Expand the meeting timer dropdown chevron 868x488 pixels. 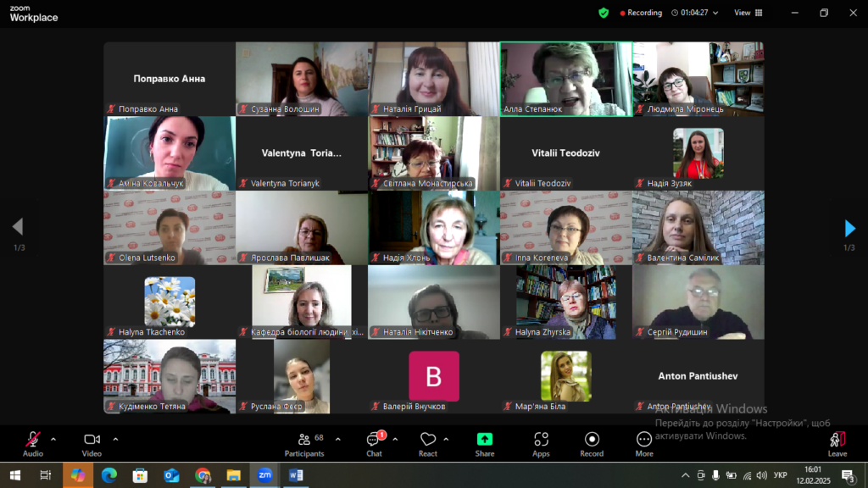tap(716, 13)
